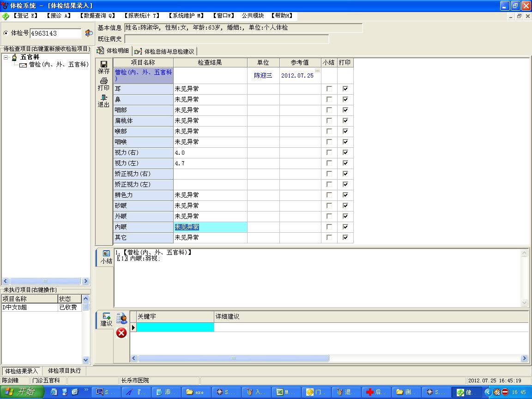Uncheck 打印 checkbox for 其它 row
Viewport: 532px width, 399px height.
pyautogui.click(x=345, y=237)
